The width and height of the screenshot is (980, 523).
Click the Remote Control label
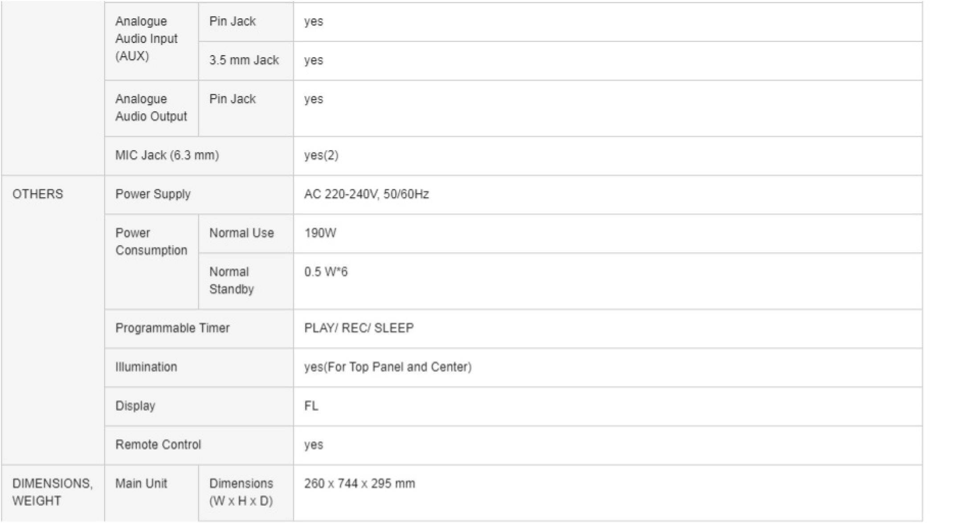click(158, 445)
